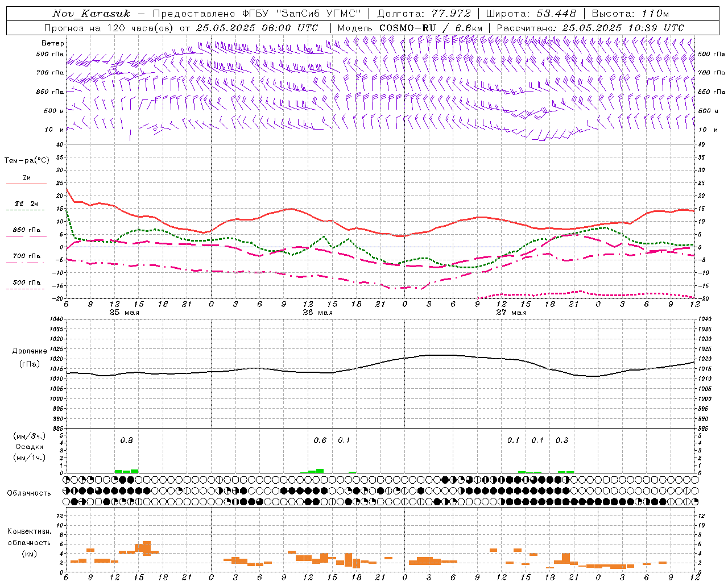Image resolution: width=728 pixels, height=582 pixels.
Task: Click the 0.8 precipitation amount label
Action: [126, 440]
